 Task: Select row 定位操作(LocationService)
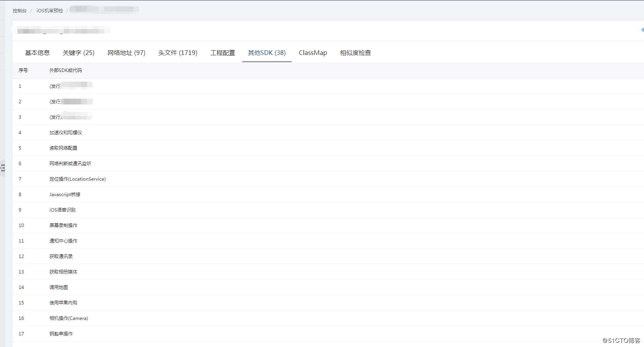[328, 179]
